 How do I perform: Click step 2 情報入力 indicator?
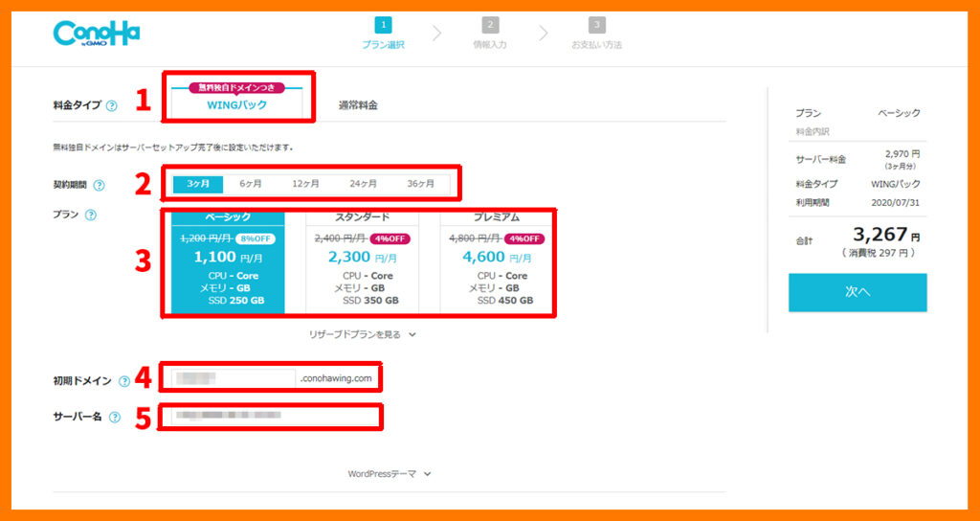[x=490, y=34]
